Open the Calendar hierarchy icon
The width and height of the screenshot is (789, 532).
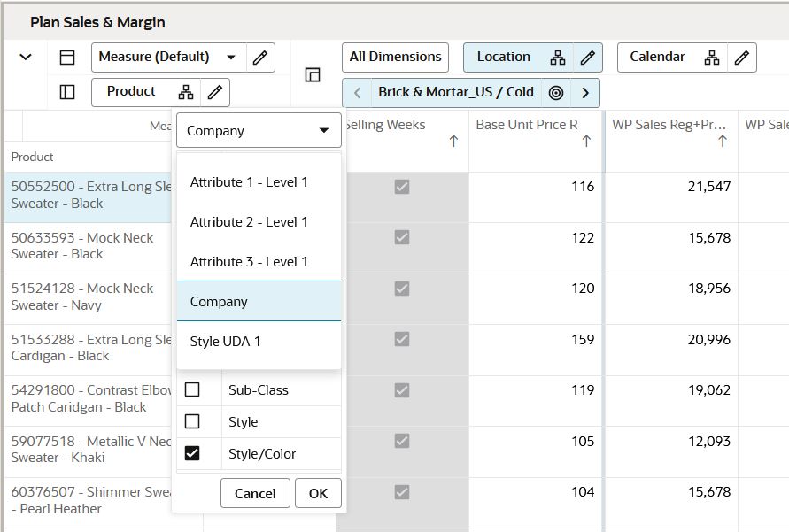point(711,58)
